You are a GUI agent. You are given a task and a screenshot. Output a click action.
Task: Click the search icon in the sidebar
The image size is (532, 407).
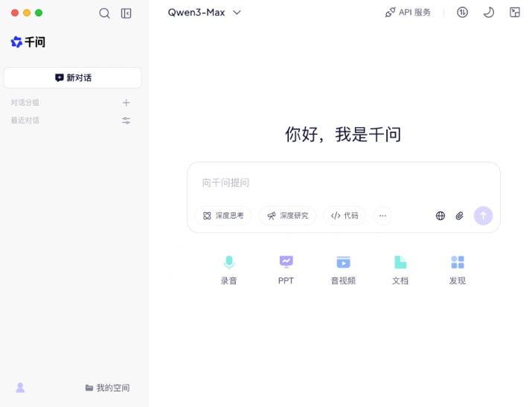pyautogui.click(x=104, y=13)
